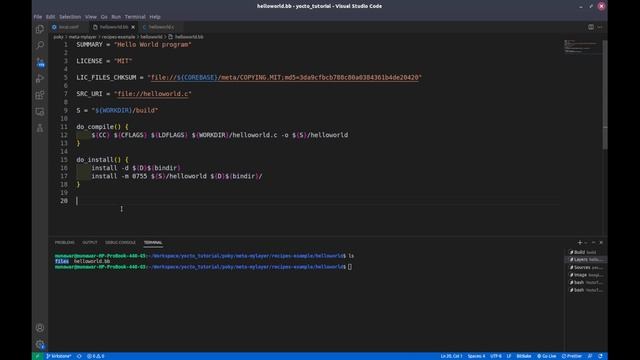The width and height of the screenshot is (640, 360).
Task: Open the Help menu
Action: pyautogui.click(x=155, y=17)
